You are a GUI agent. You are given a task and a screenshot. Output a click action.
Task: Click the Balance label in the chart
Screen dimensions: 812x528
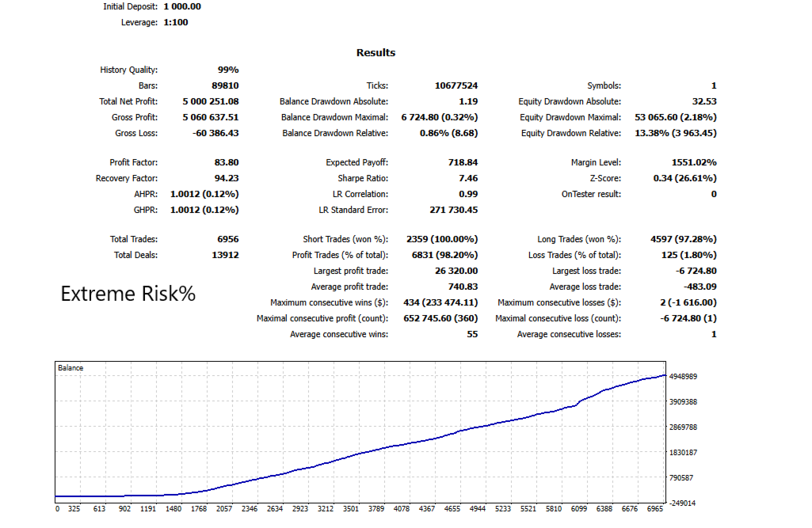tap(71, 368)
